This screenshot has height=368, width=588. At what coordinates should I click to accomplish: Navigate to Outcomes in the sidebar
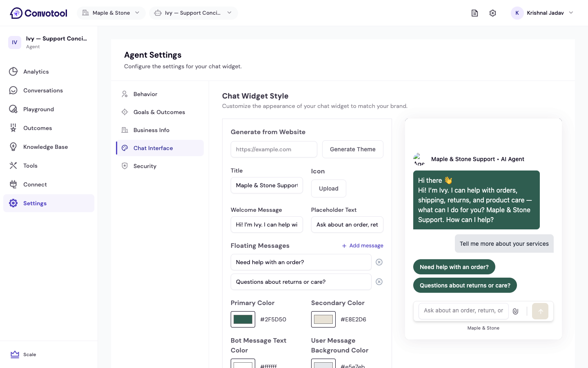[49, 128]
